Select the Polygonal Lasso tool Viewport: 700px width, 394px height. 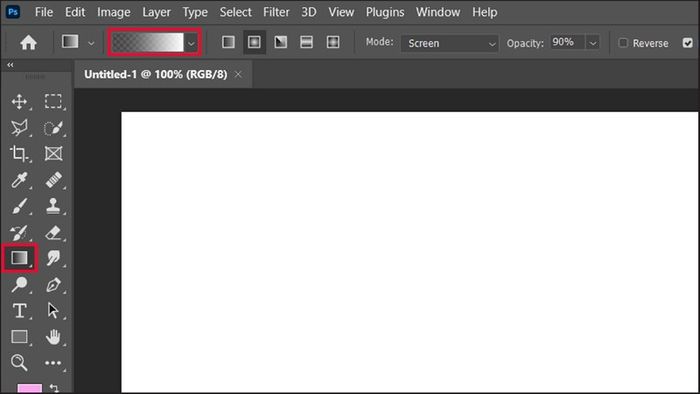point(19,128)
